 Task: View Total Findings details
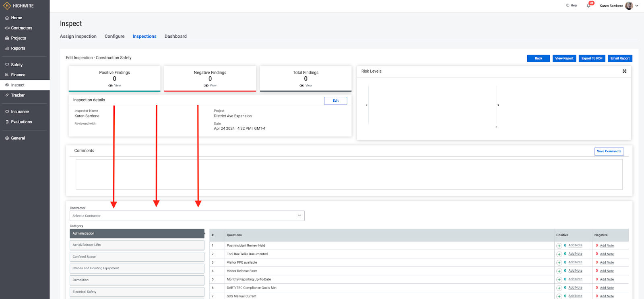tap(306, 86)
